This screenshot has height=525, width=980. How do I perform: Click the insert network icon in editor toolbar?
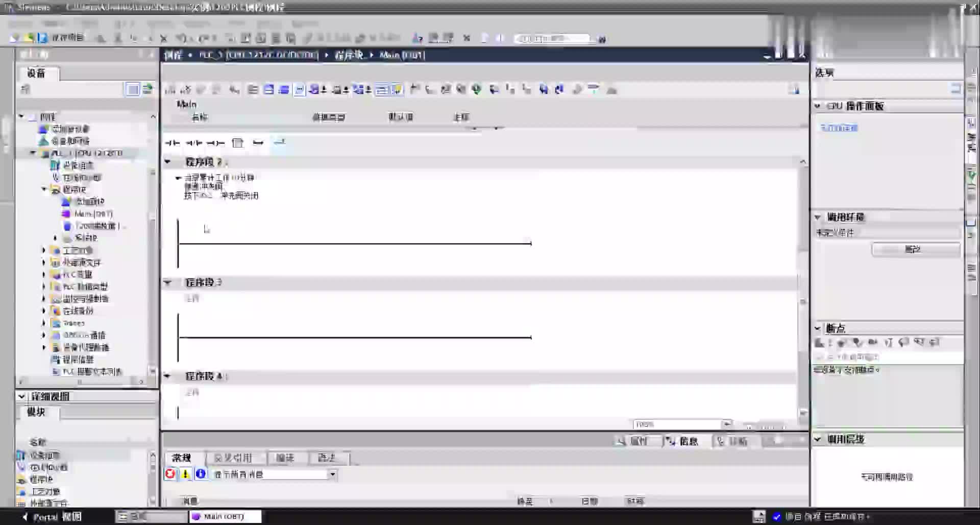pos(170,90)
